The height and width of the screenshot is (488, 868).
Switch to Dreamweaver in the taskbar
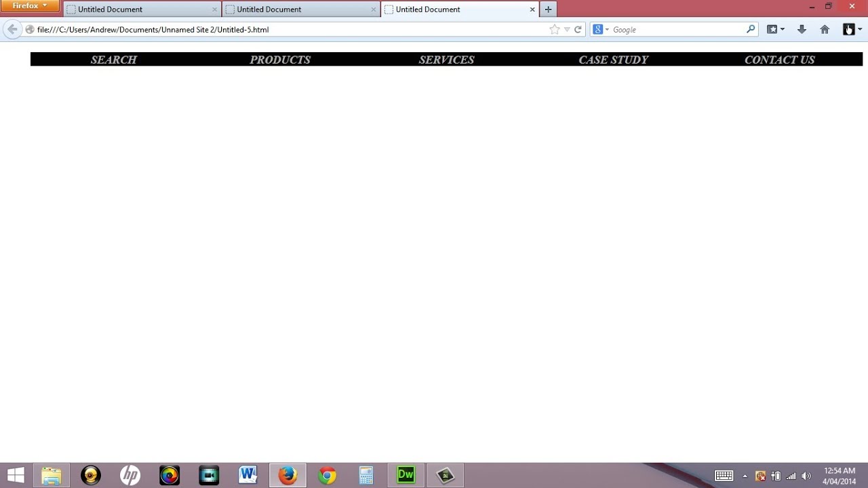click(x=406, y=475)
